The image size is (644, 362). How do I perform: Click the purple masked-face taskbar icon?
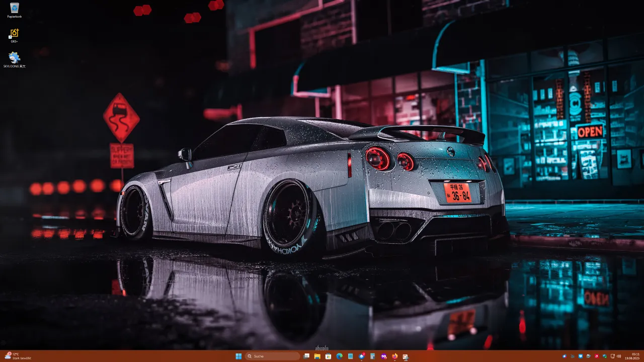click(384, 356)
